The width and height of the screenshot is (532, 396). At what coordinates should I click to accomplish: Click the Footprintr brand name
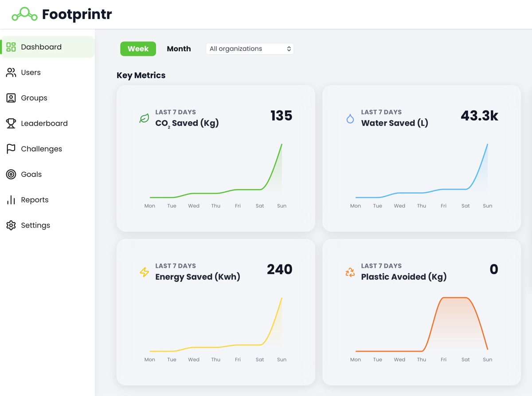pos(77,14)
